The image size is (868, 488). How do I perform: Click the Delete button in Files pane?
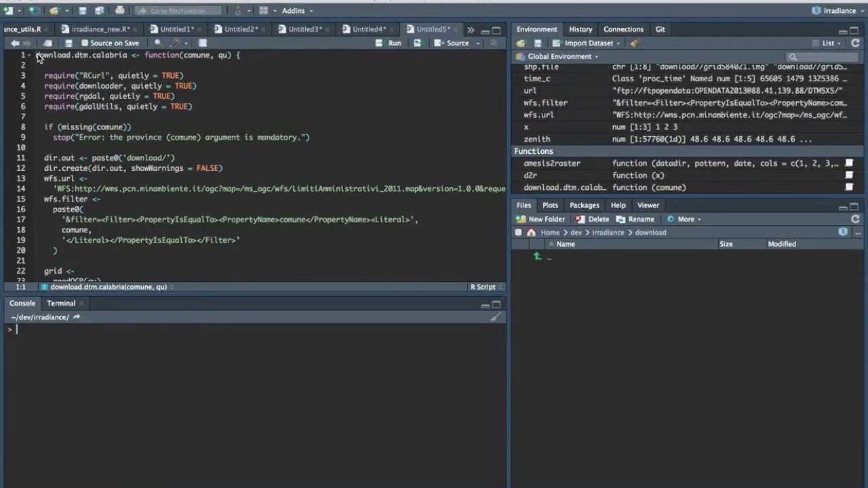click(592, 219)
